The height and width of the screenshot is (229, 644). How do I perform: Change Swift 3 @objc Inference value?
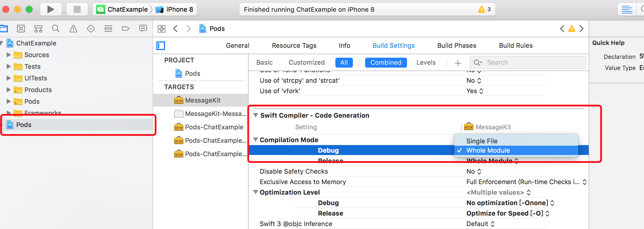(481, 224)
